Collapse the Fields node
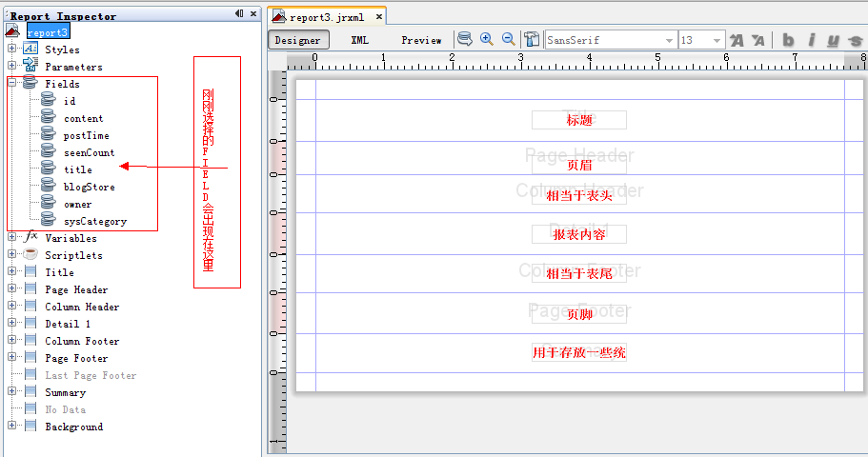Viewport: 868px width, 457px height. (x=11, y=83)
